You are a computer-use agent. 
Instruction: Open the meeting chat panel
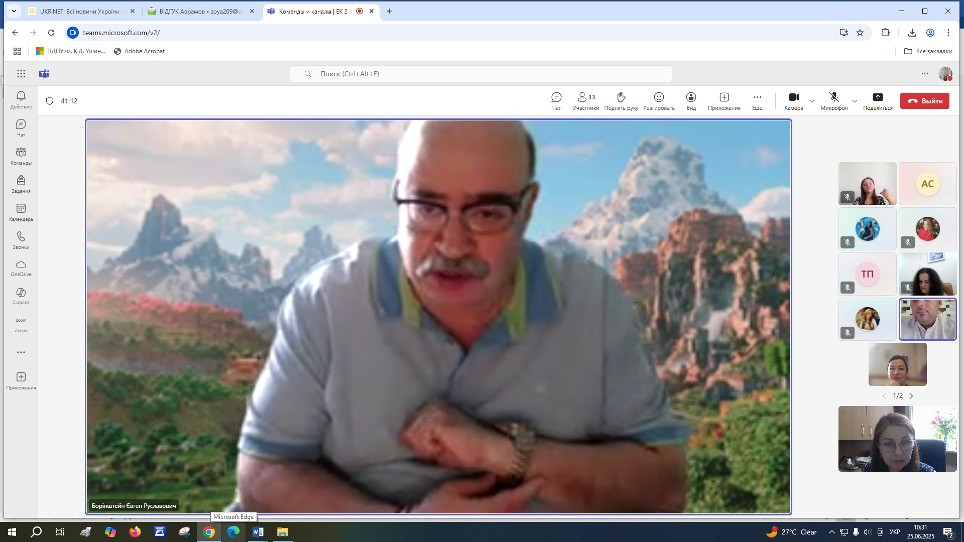point(556,100)
